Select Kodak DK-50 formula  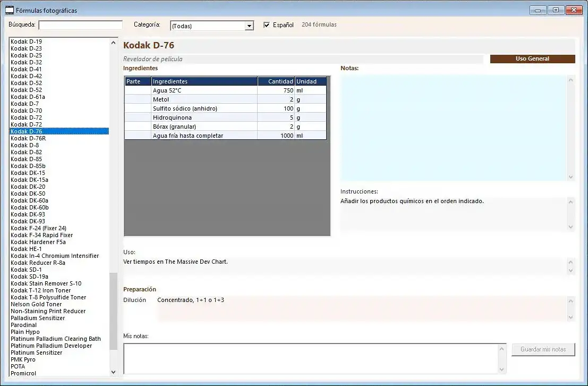59,194
